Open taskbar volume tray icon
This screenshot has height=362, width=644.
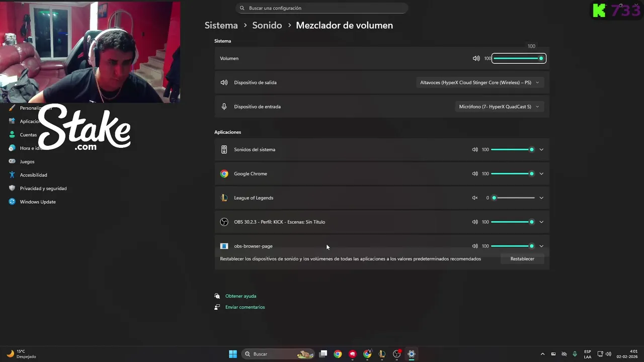click(608, 354)
